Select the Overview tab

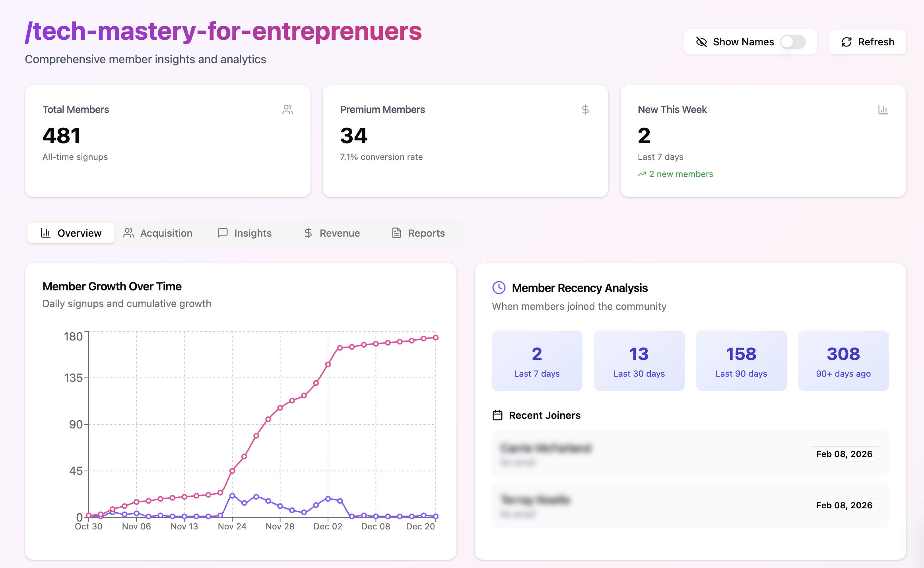pyautogui.click(x=71, y=233)
